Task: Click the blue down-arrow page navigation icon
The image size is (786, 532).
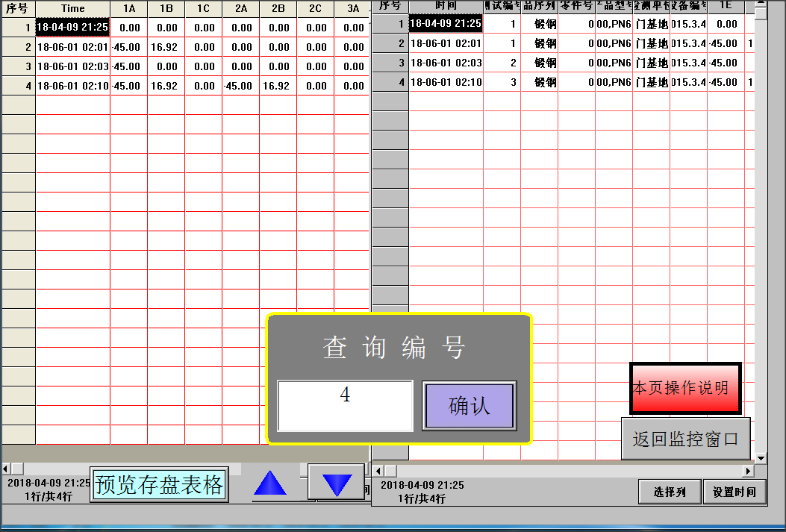Action: 336,484
